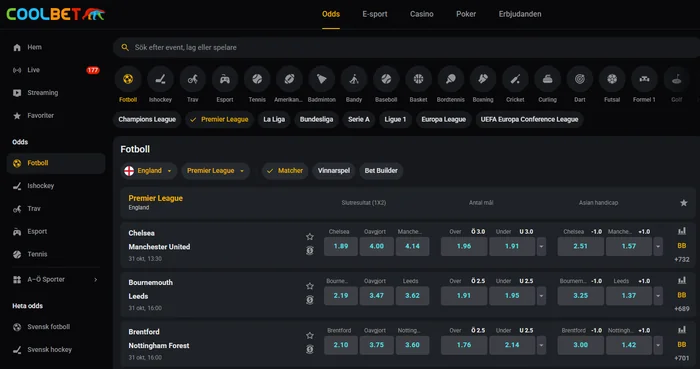Open the Poker top tab
The width and height of the screenshot is (700, 369).
(466, 14)
